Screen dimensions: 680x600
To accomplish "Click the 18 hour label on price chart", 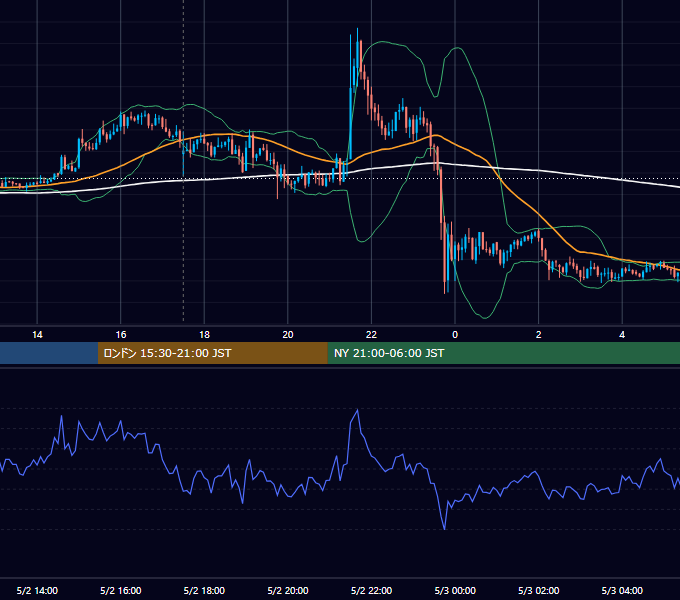I will tap(204, 335).
